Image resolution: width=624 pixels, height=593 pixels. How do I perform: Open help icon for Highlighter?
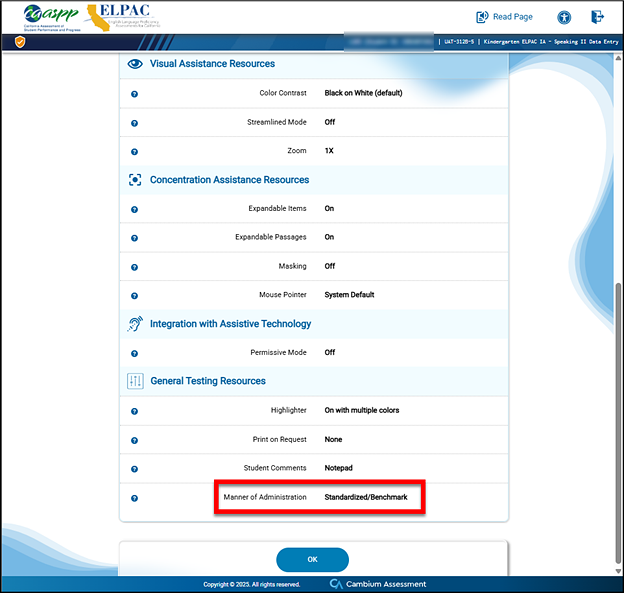tap(135, 411)
